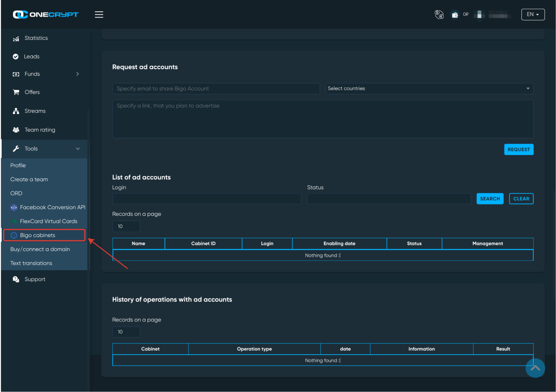The width and height of the screenshot is (556, 392).
Task: Click the Cabinet ID column header
Action: [x=203, y=243]
